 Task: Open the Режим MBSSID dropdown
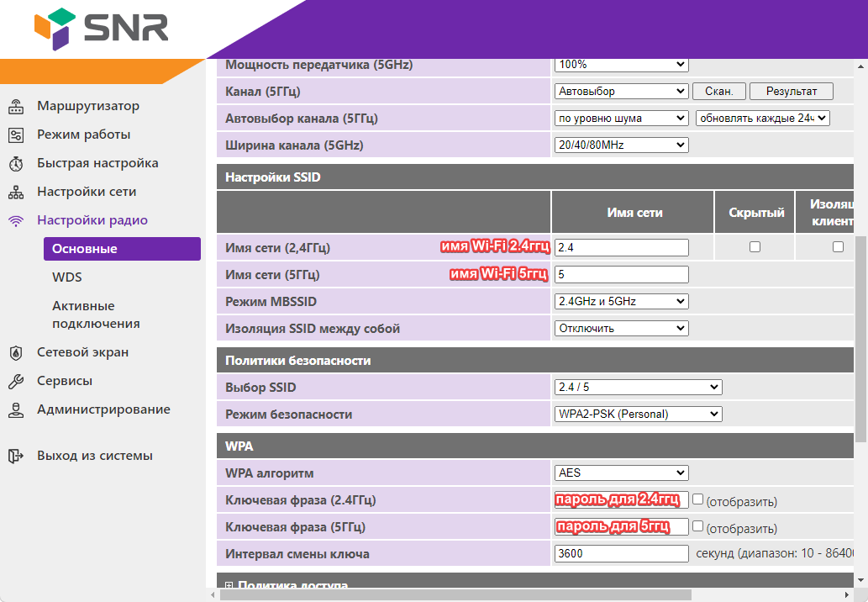pos(621,301)
